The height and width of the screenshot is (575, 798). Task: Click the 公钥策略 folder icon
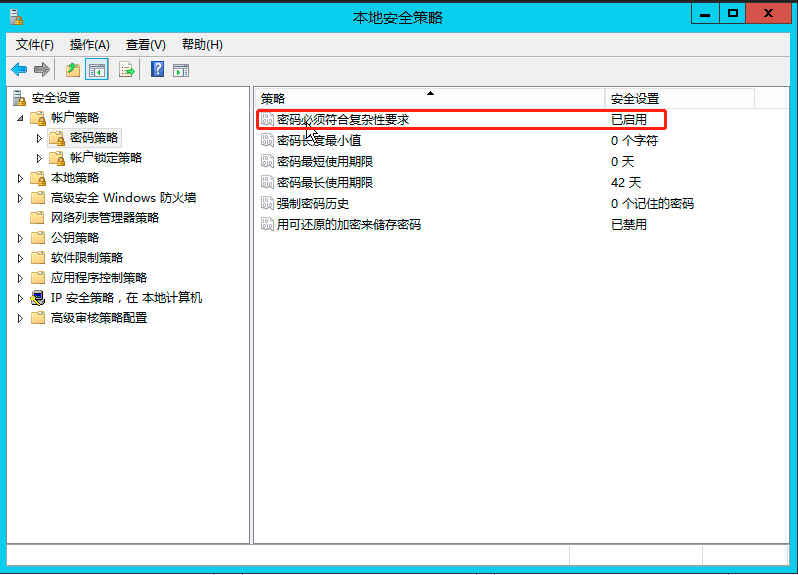38,238
